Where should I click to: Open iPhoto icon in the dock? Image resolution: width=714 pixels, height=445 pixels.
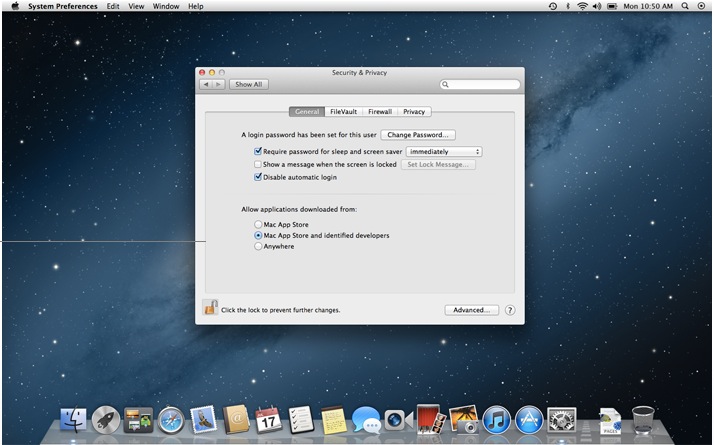464,419
